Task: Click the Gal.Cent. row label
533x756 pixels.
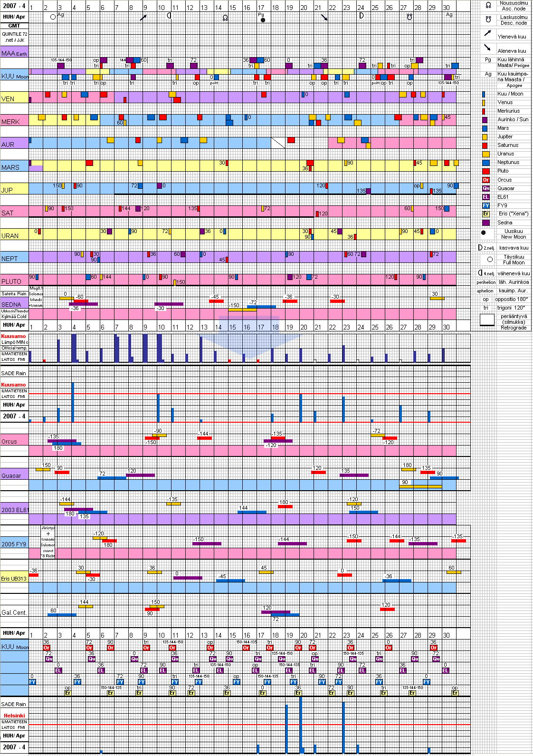Action: (14, 612)
